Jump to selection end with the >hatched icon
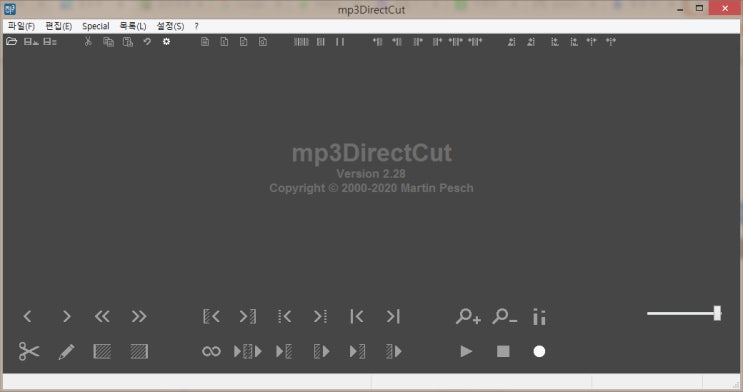 (248, 316)
